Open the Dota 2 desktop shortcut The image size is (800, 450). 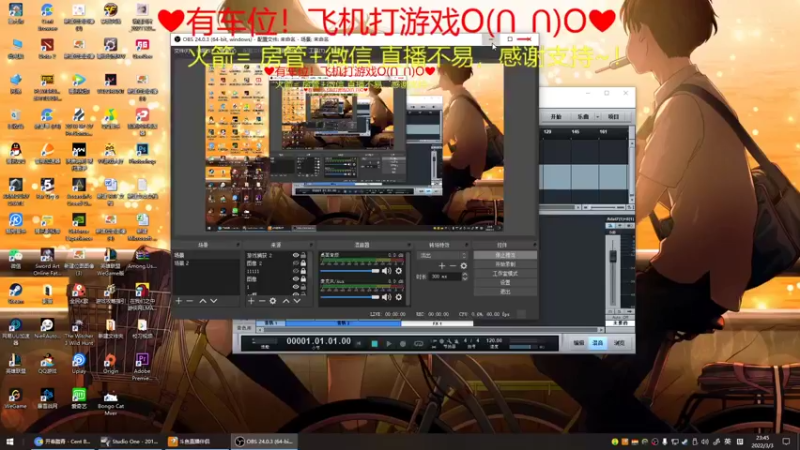pyautogui.click(x=47, y=48)
